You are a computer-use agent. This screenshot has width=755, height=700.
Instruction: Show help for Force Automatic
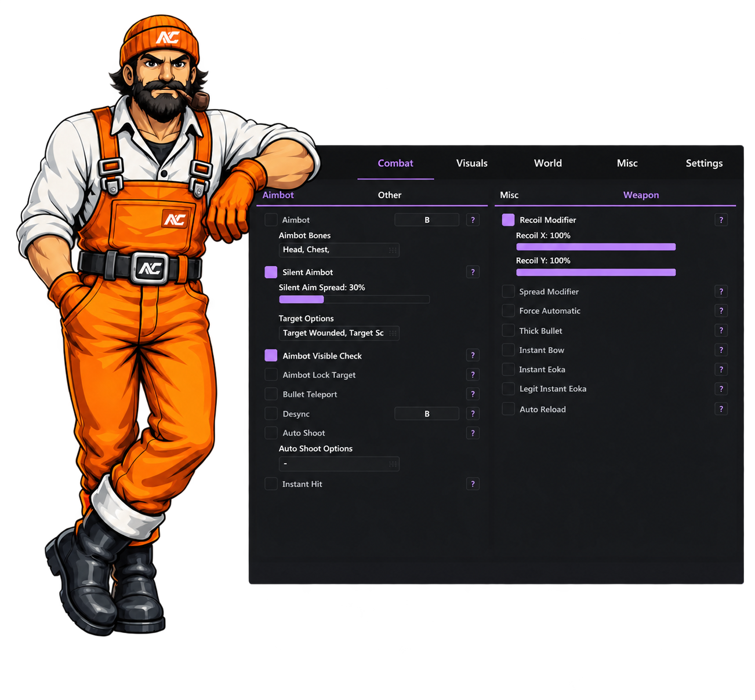[x=721, y=311]
